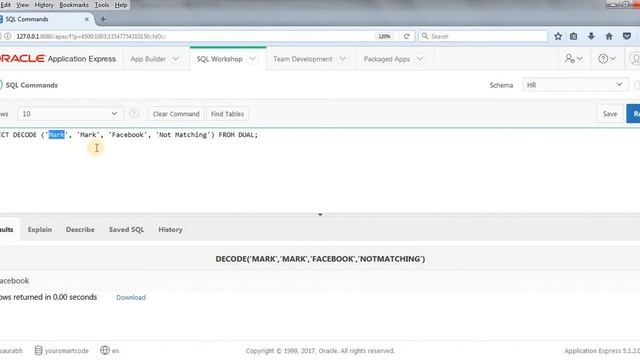Bookmark this page with the star icon
Screen dimensions: 640x360
[x=558, y=36]
